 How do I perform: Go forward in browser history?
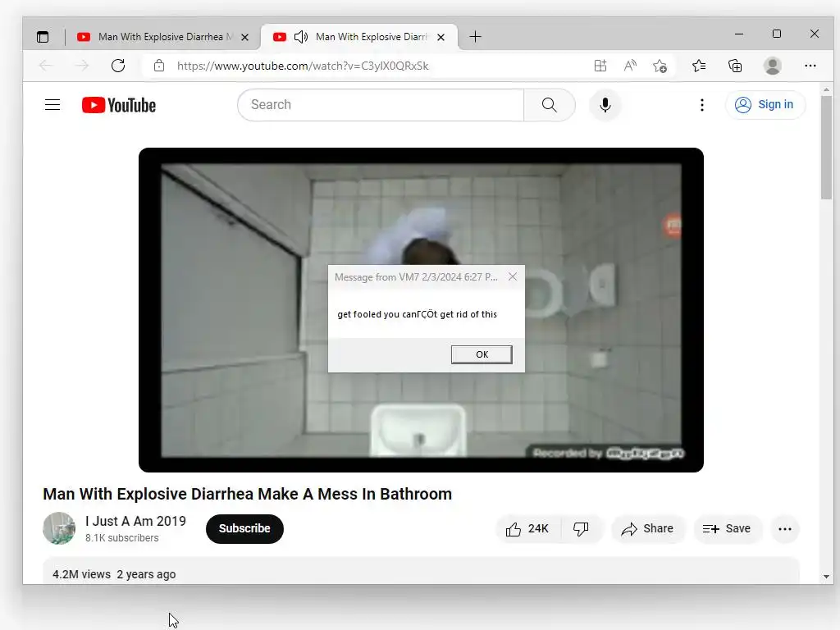click(x=82, y=66)
